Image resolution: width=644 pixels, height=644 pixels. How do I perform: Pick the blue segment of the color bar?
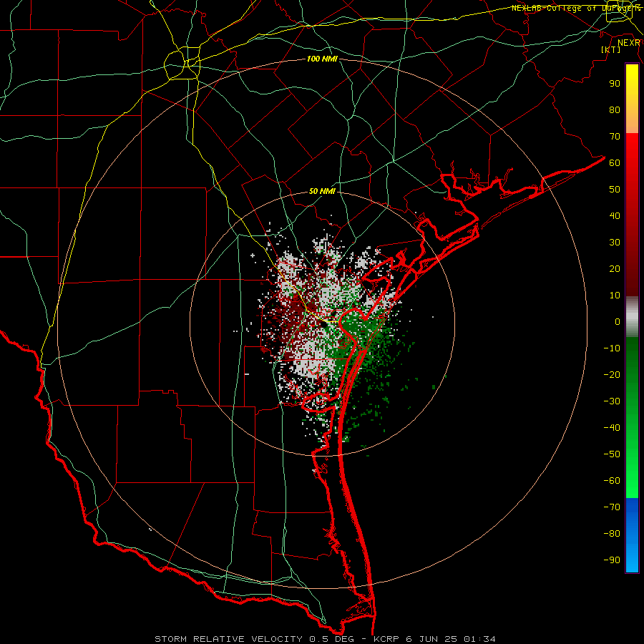pyautogui.click(x=632, y=535)
